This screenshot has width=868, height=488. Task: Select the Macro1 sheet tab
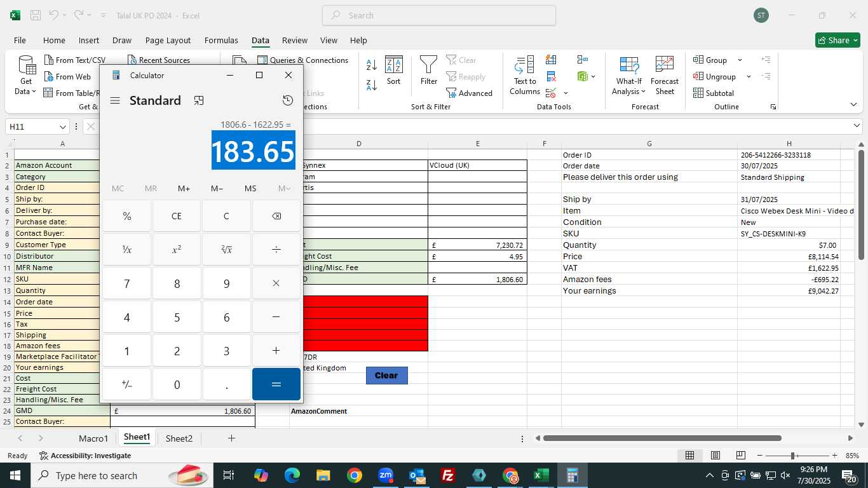(x=93, y=438)
